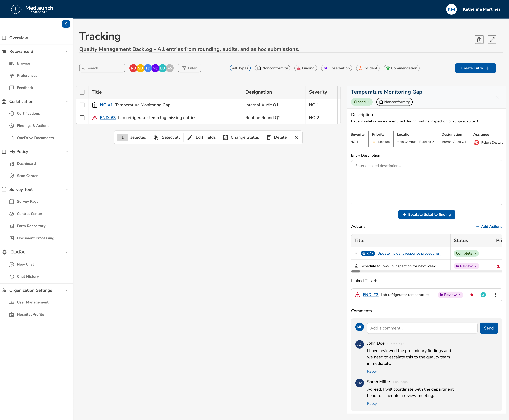This screenshot has height=420, width=509.
Task: Check the NC-#1 Temperature Monitoring Gap row
Action: pos(82,105)
